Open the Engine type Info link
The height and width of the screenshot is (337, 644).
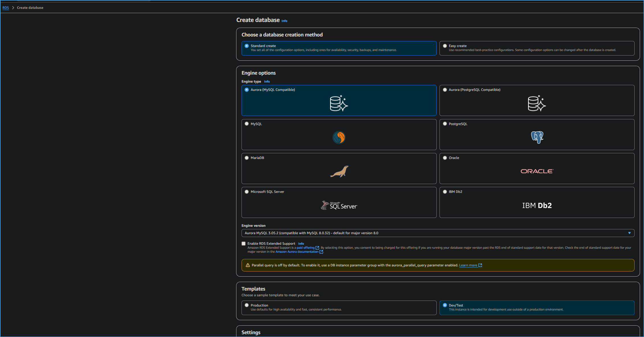pyautogui.click(x=267, y=81)
